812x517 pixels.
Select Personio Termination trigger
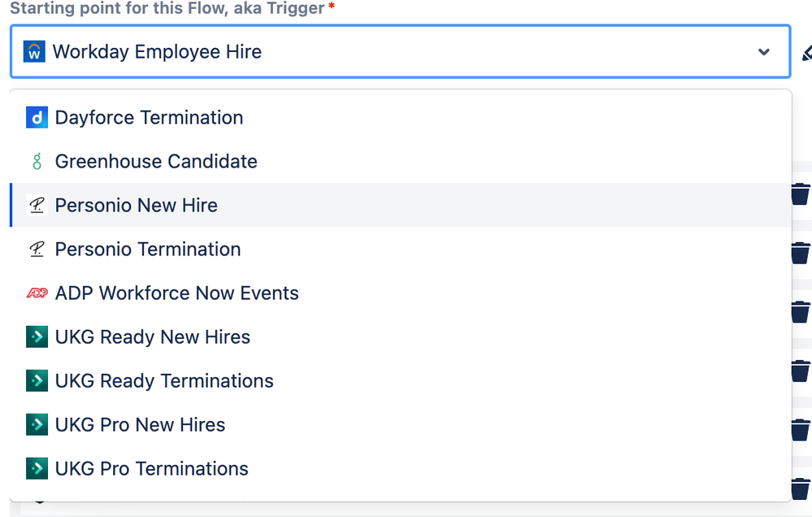pyautogui.click(x=148, y=250)
